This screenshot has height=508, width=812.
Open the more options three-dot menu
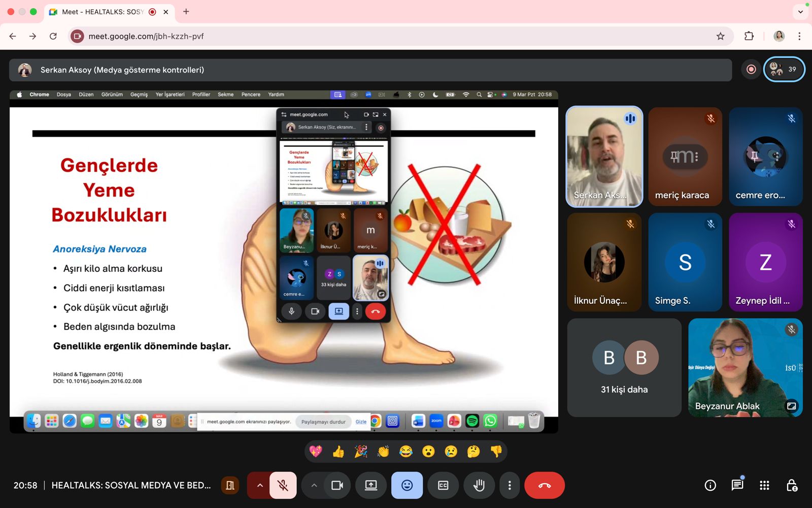[x=510, y=485]
